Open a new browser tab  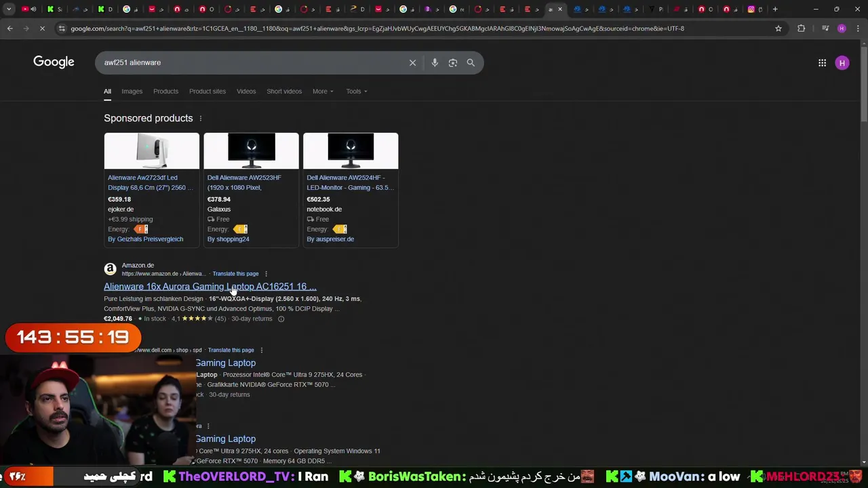click(x=775, y=9)
